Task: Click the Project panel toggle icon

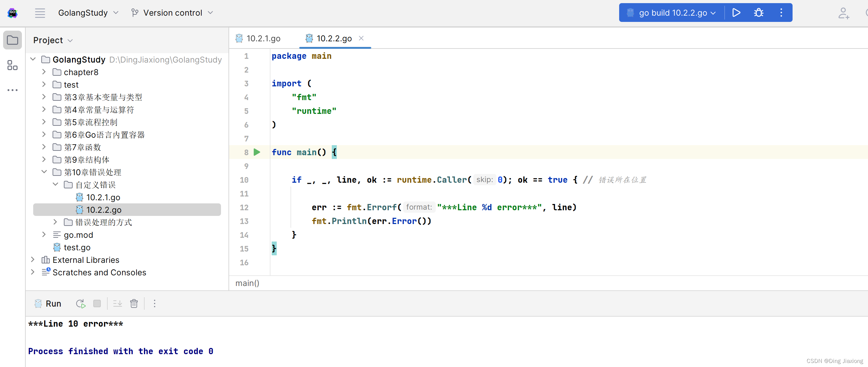Action: click(12, 40)
